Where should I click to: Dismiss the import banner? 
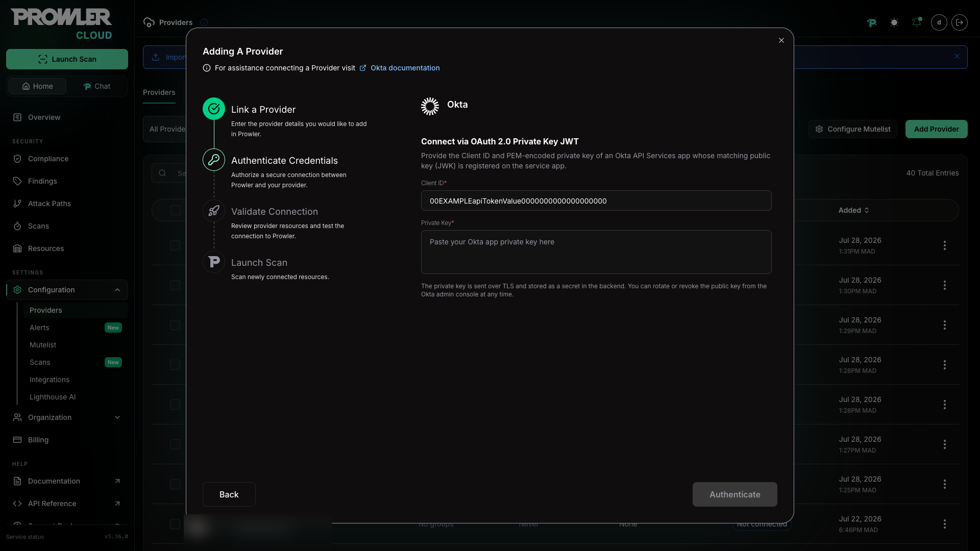tap(957, 56)
